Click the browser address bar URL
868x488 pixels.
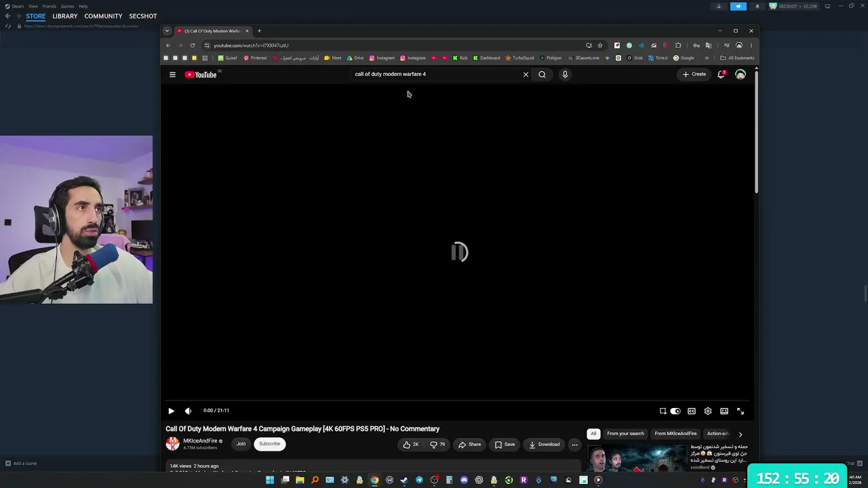tap(251, 45)
